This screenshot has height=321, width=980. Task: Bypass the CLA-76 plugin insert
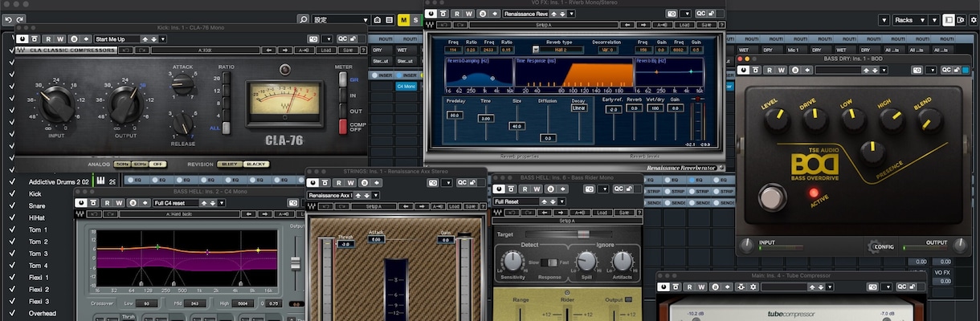35,39
